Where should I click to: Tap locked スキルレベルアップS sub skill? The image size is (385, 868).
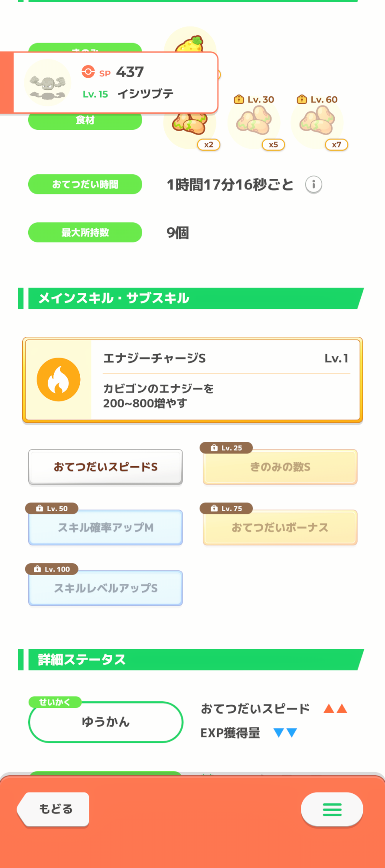coord(105,589)
